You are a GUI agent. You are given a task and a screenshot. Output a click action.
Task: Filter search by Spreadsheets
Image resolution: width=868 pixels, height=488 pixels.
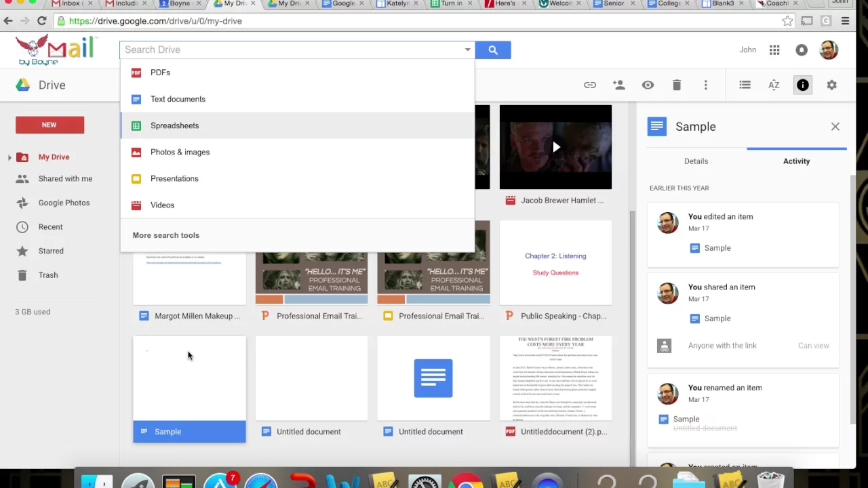click(x=298, y=125)
